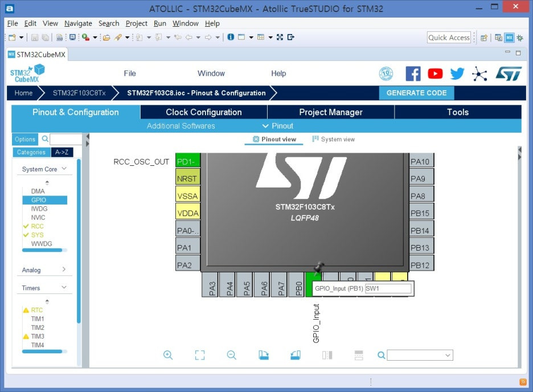The height and width of the screenshot is (392, 533).
Task: Open the debug launch dropdown arrow
Action: tap(95, 38)
